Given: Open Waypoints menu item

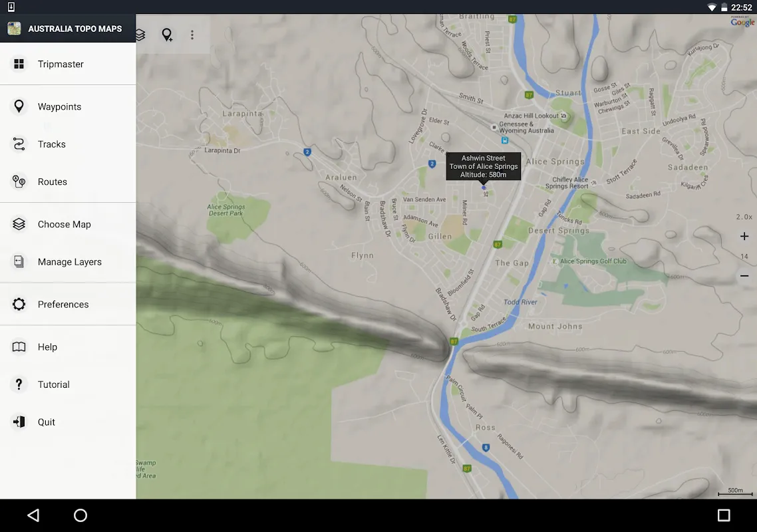Looking at the screenshot, I should 68,106.
